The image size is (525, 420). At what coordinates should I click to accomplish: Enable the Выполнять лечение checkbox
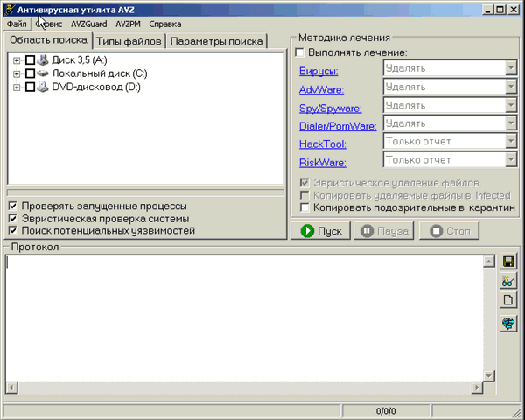[x=300, y=52]
